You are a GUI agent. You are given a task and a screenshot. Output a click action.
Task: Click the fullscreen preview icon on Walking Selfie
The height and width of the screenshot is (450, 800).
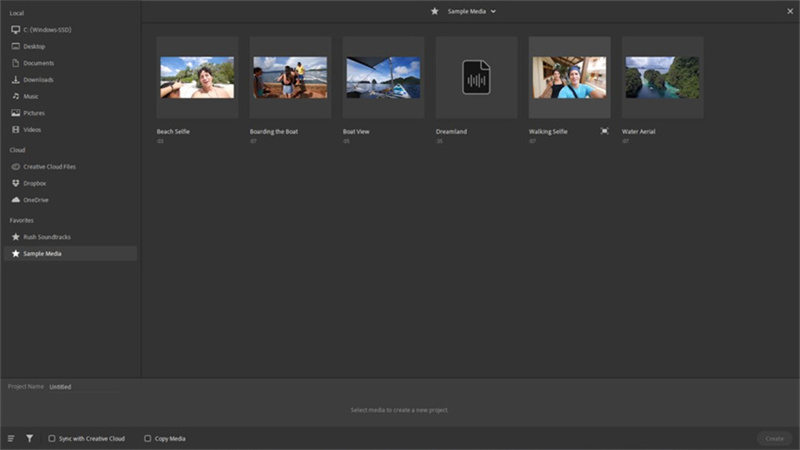(604, 131)
